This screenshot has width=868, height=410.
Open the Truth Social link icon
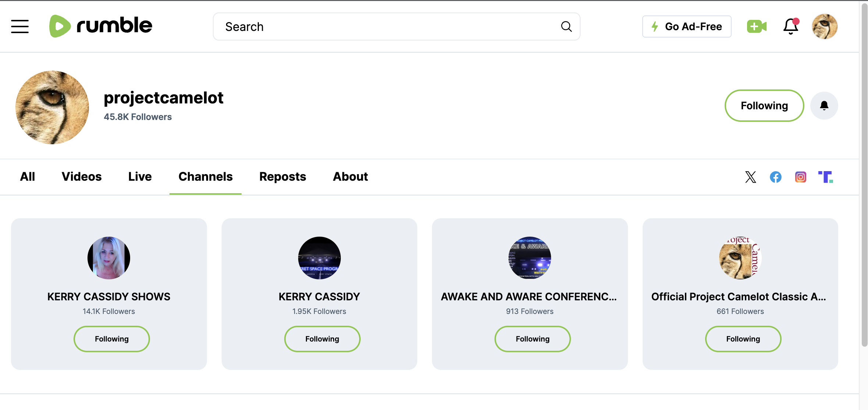[x=825, y=177]
